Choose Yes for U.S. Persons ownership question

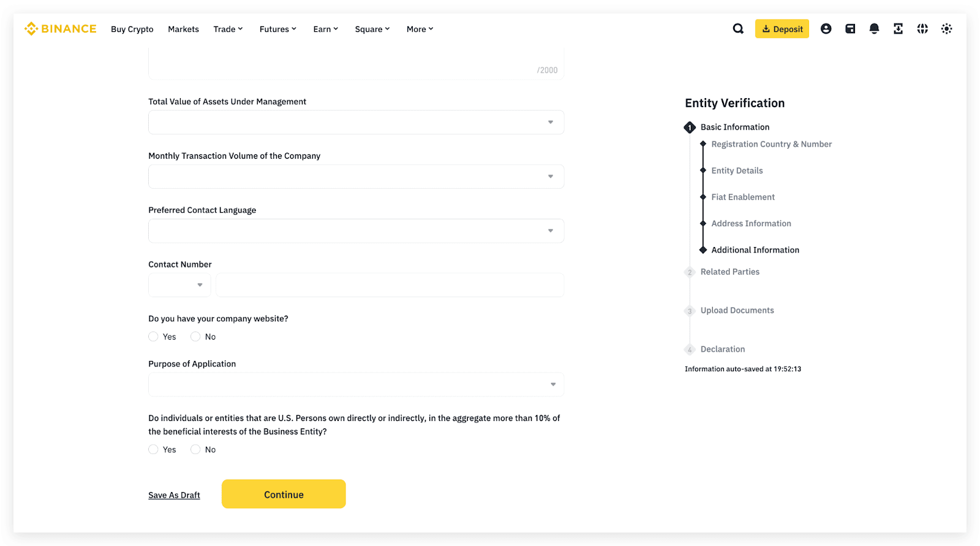point(153,449)
